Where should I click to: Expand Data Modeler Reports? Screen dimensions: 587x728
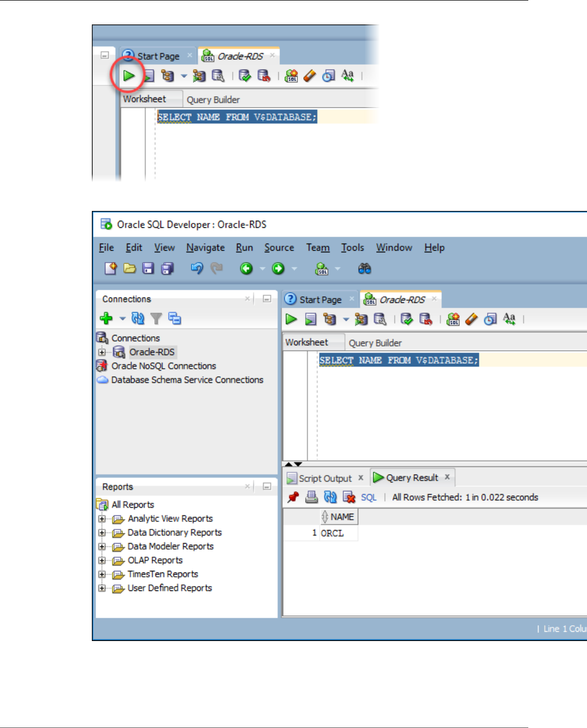102,546
